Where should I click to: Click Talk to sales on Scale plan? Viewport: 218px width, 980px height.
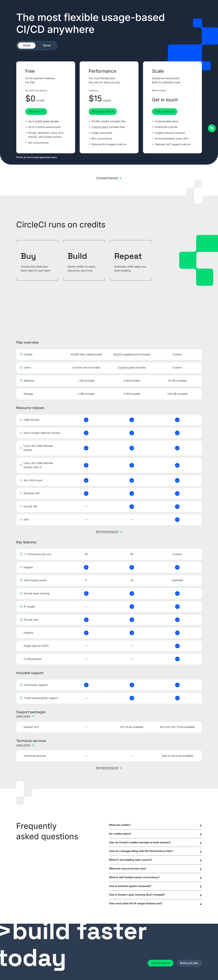(165, 112)
